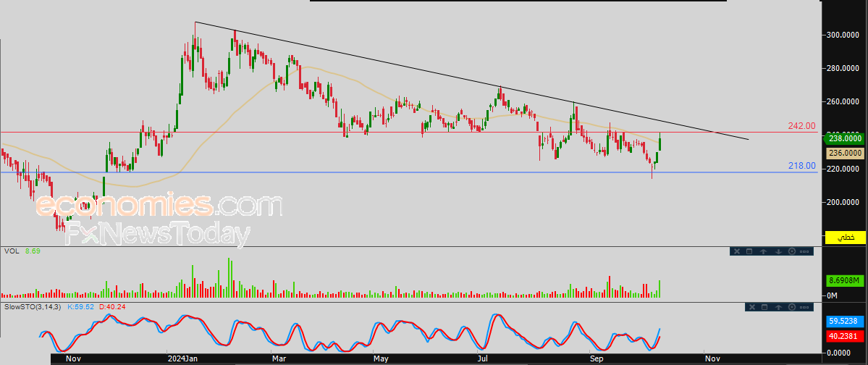Close the VOL indicator panel
The width and height of the screenshot is (868, 365).
(x=737, y=251)
